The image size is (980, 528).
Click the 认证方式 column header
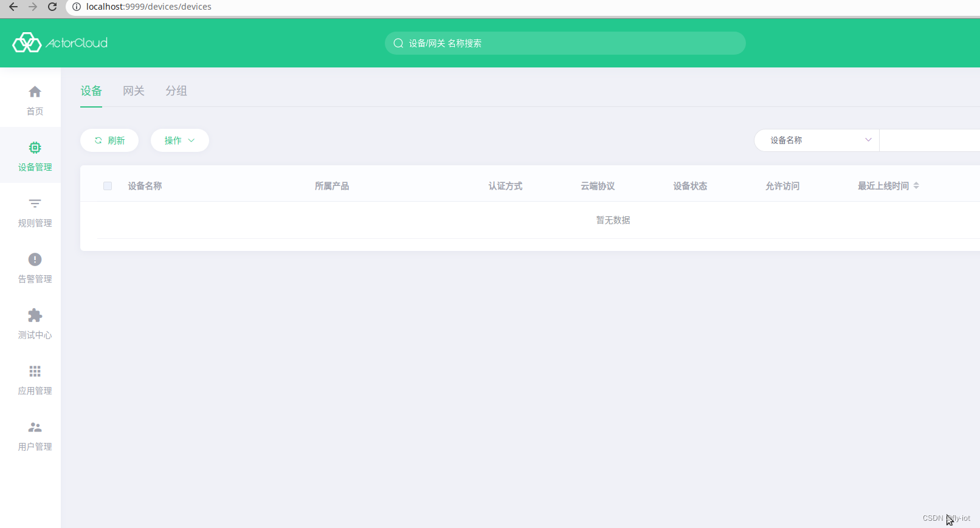coord(505,186)
